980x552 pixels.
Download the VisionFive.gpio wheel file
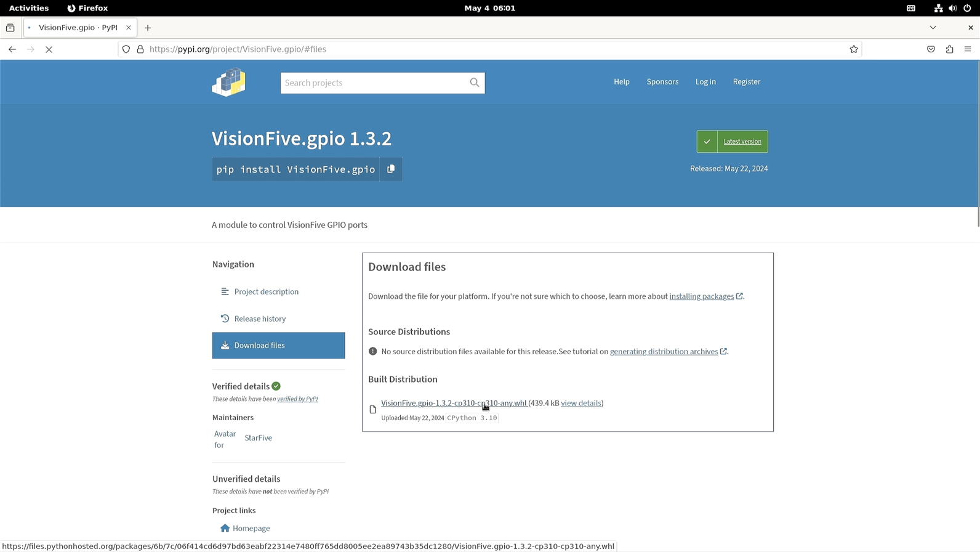tap(454, 403)
